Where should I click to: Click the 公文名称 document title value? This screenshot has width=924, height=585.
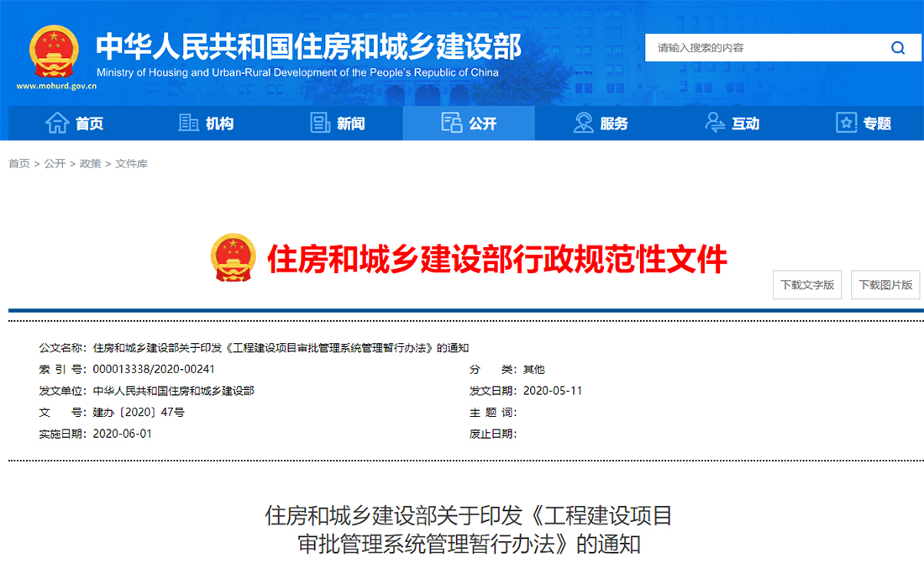point(281,348)
